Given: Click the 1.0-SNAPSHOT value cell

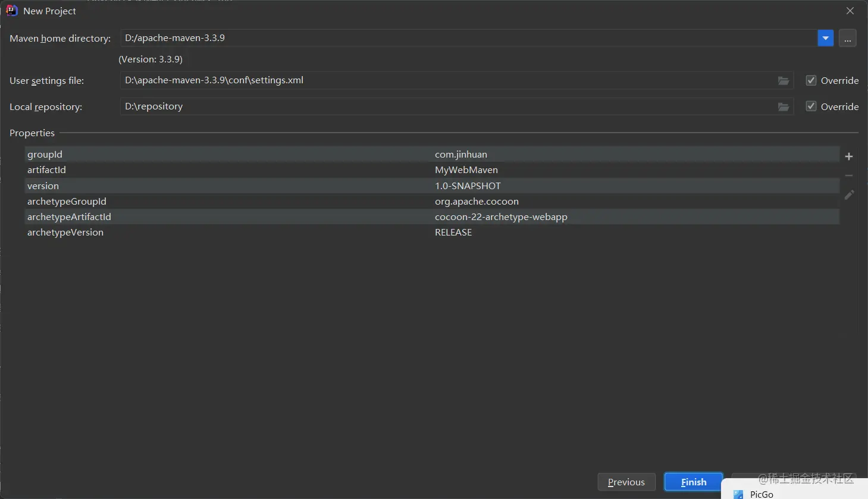Looking at the screenshot, I should click(x=468, y=186).
